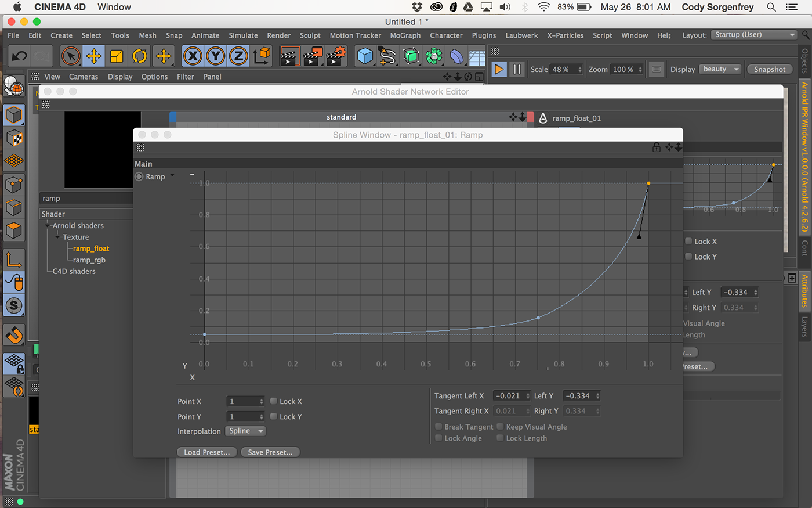This screenshot has height=508, width=812.
Task: Open the MoGraph menu
Action: click(x=405, y=35)
